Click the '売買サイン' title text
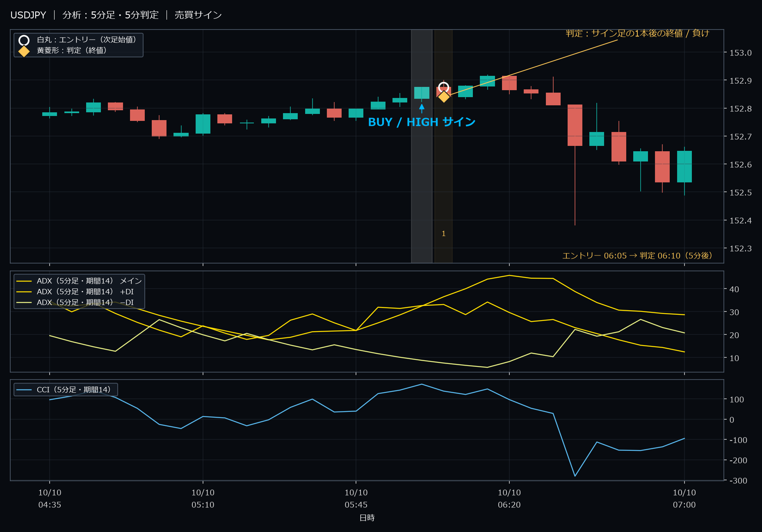 point(198,15)
